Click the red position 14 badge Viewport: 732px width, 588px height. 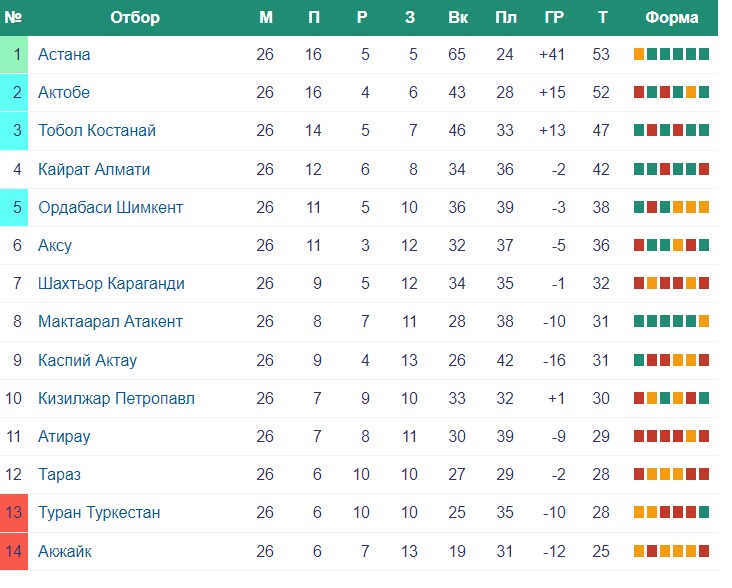point(14,552)
